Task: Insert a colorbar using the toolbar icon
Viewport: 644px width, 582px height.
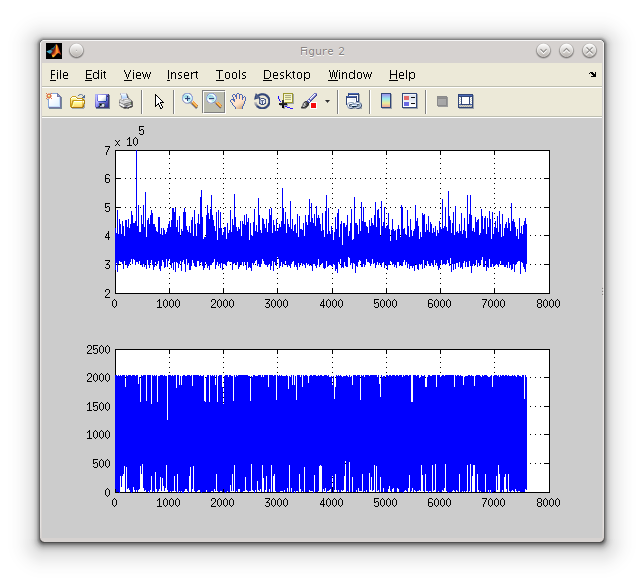Action: tap(386, 101)
